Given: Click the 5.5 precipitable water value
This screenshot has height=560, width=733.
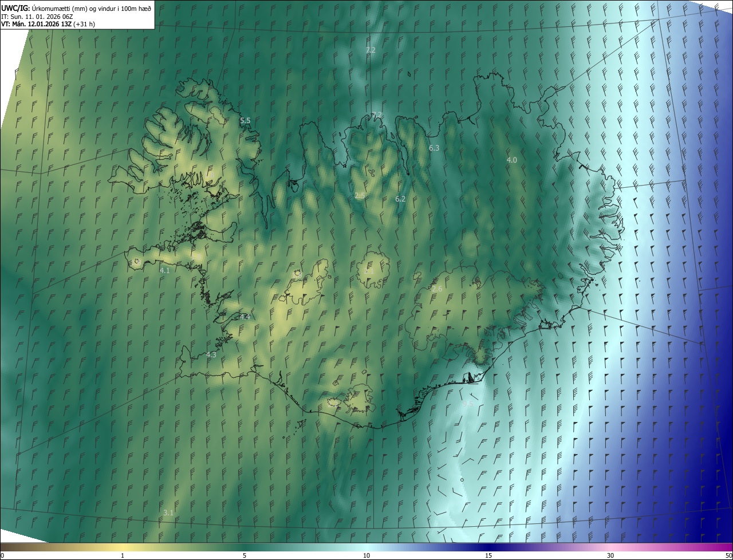Looking at the screenshot, I should pos(245,121).
